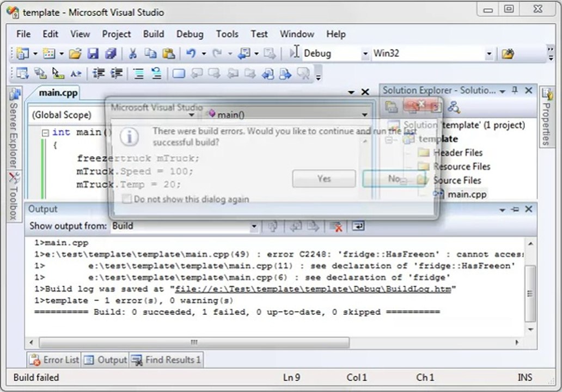
Task: Click the main.cpp editor tab
Action: [58, 93]
